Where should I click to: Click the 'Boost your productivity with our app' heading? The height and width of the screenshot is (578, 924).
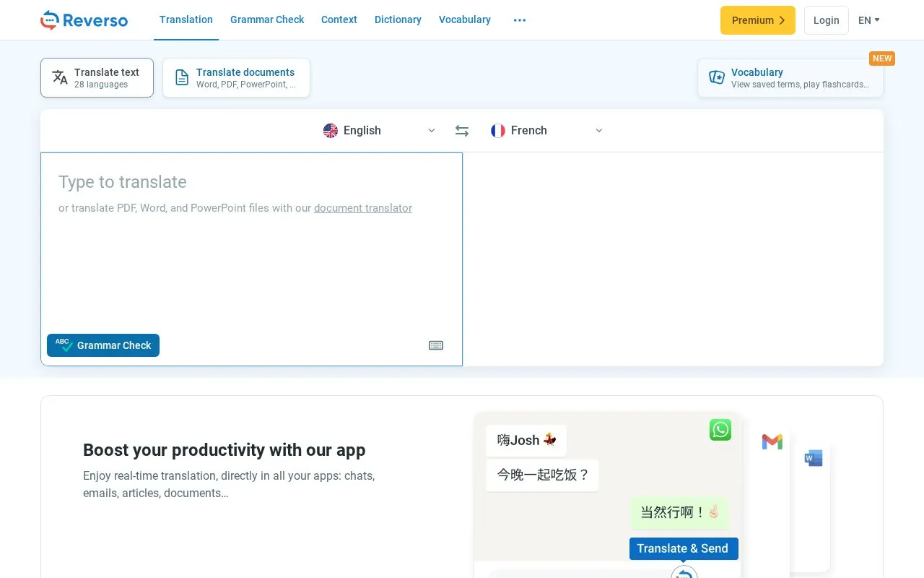[x=225, y=450]
